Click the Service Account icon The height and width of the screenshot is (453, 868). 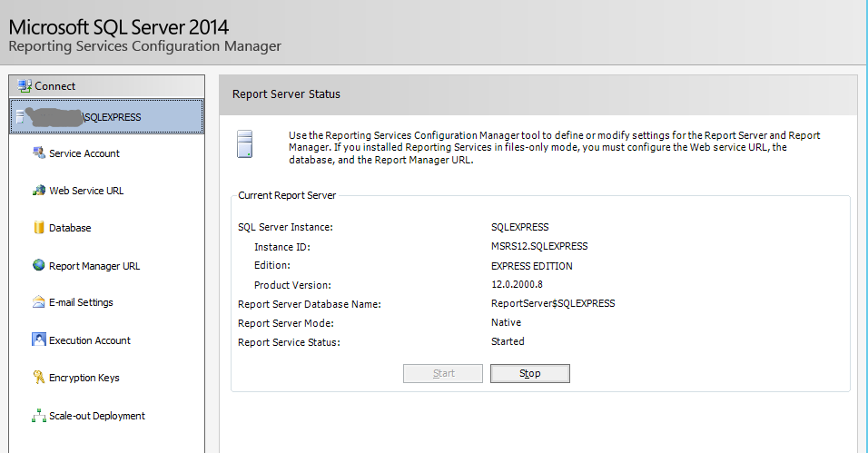pos(39,153)
